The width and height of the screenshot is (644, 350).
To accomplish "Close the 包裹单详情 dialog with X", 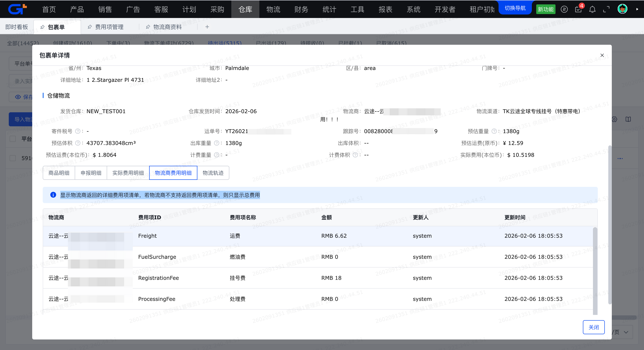I will (x=602, y=55).
